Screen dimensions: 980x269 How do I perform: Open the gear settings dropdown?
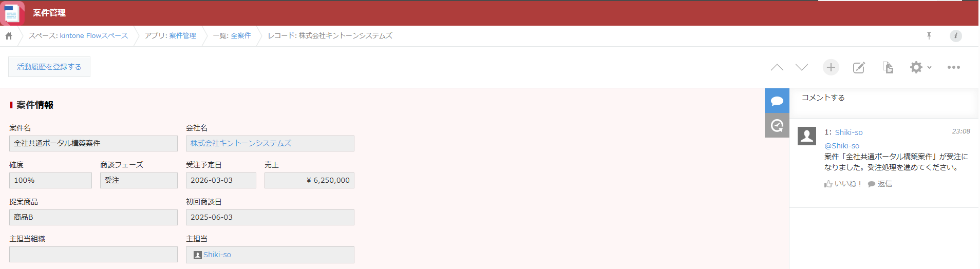pyautogui.click(x=920, y=67)
